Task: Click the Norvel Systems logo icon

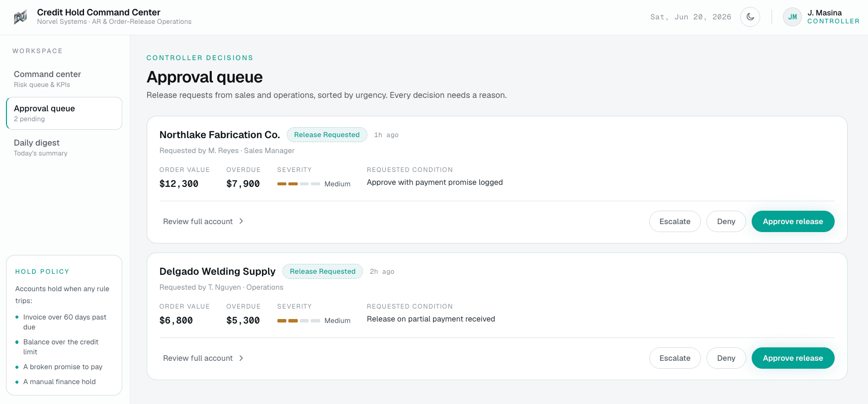Action: (20, 17)
